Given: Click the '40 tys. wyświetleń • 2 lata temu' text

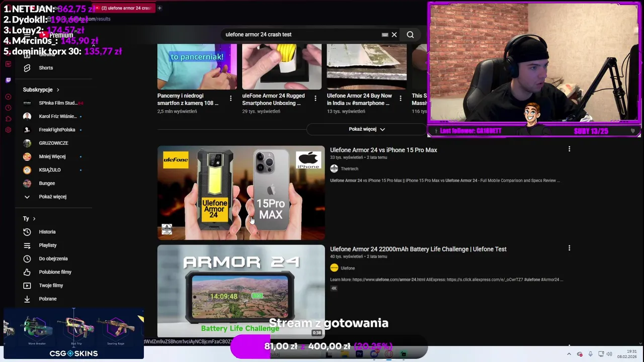Looking at the screenshot, I should point(358,256).
